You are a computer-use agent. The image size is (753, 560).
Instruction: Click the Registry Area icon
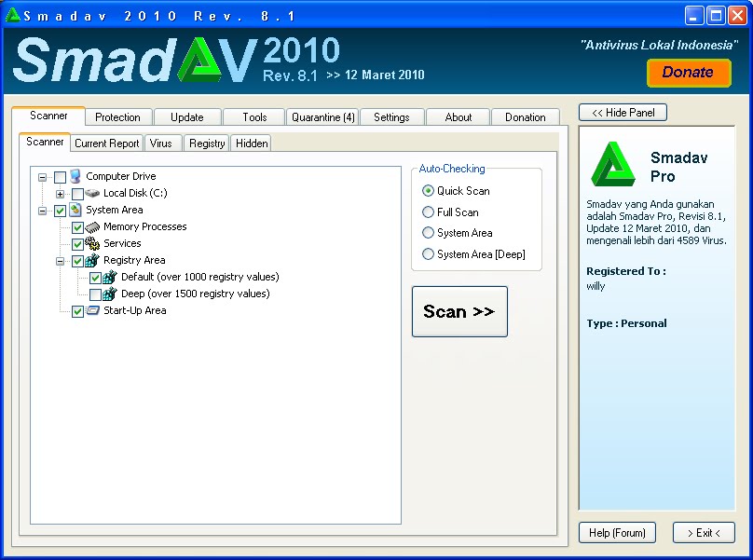click(x=95, y=260)
